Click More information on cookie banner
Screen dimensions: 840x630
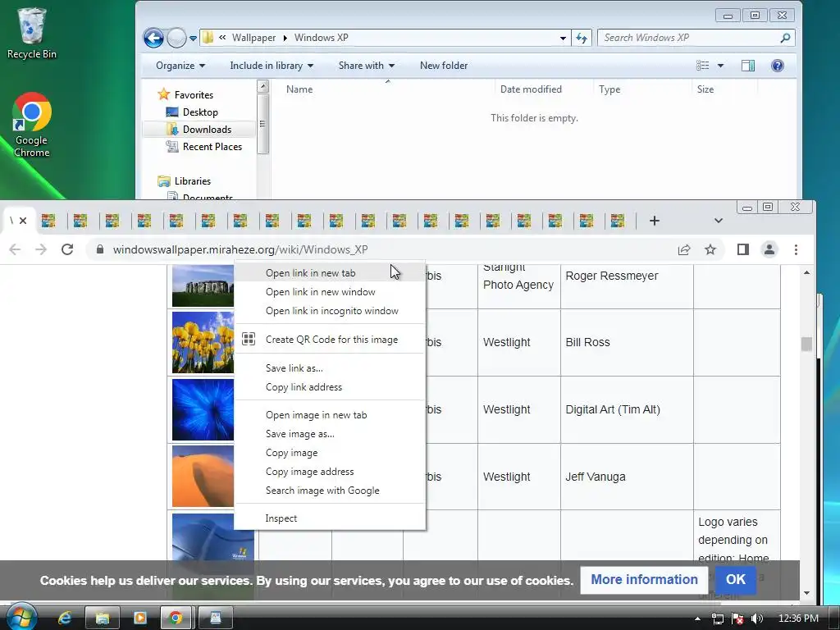644,579
